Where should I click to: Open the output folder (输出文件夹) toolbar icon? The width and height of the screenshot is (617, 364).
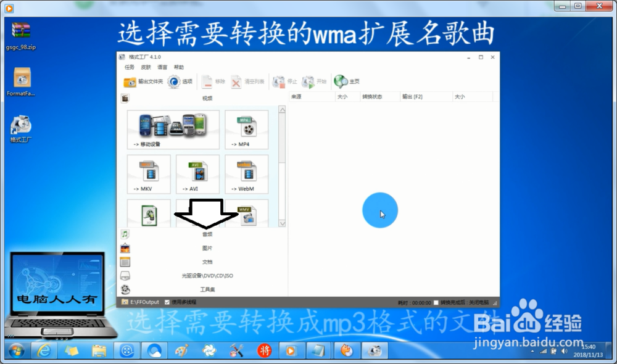pyautogui.click(x=130, y=82)
